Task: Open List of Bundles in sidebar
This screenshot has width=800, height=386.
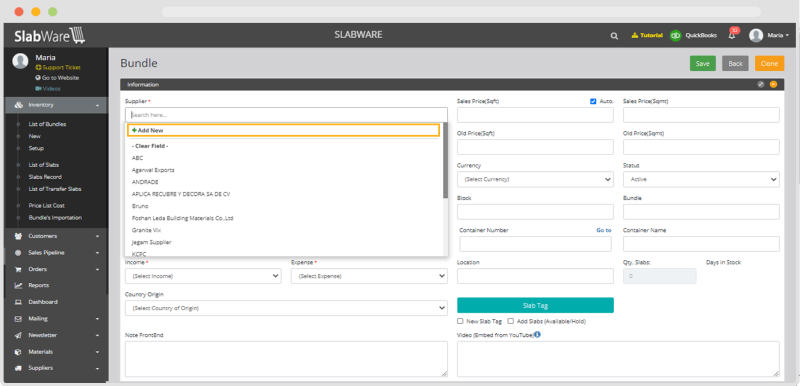Action: [47, 124]
